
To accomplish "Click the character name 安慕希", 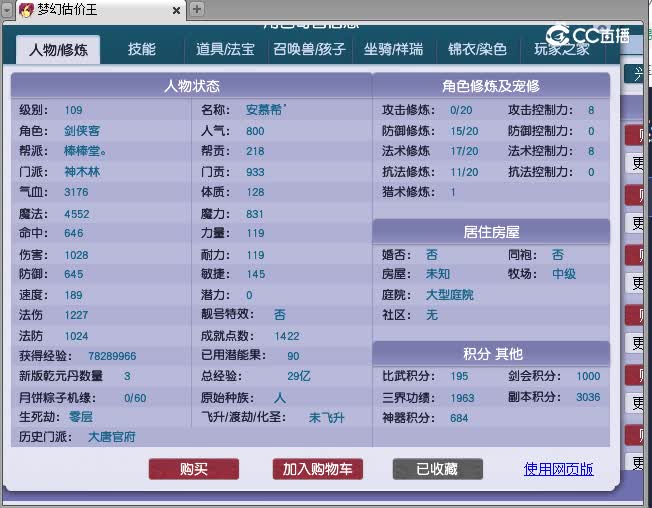I will coord(265,110).
